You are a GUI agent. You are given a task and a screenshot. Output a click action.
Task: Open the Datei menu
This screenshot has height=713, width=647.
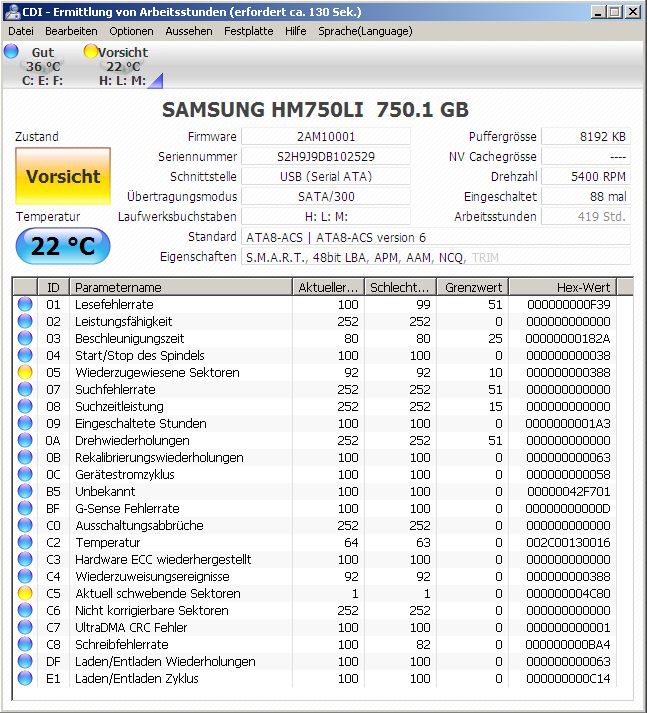(x=21, y=31)
